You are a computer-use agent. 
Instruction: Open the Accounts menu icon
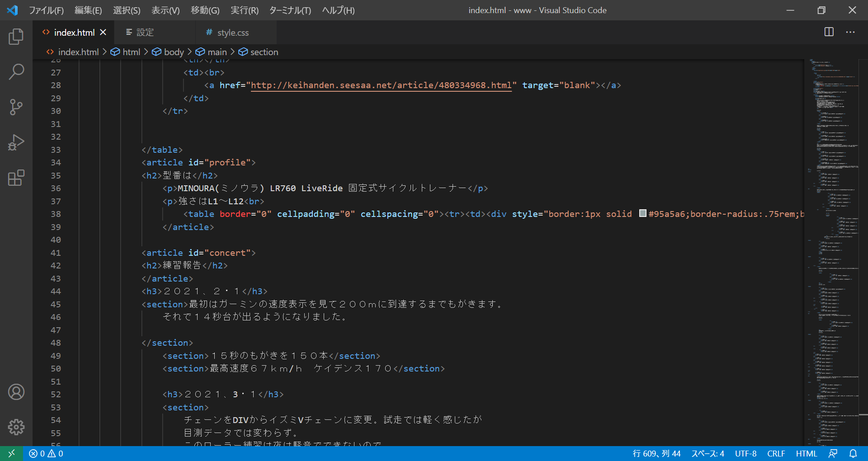pyautogui.click(x=16, y=392)
